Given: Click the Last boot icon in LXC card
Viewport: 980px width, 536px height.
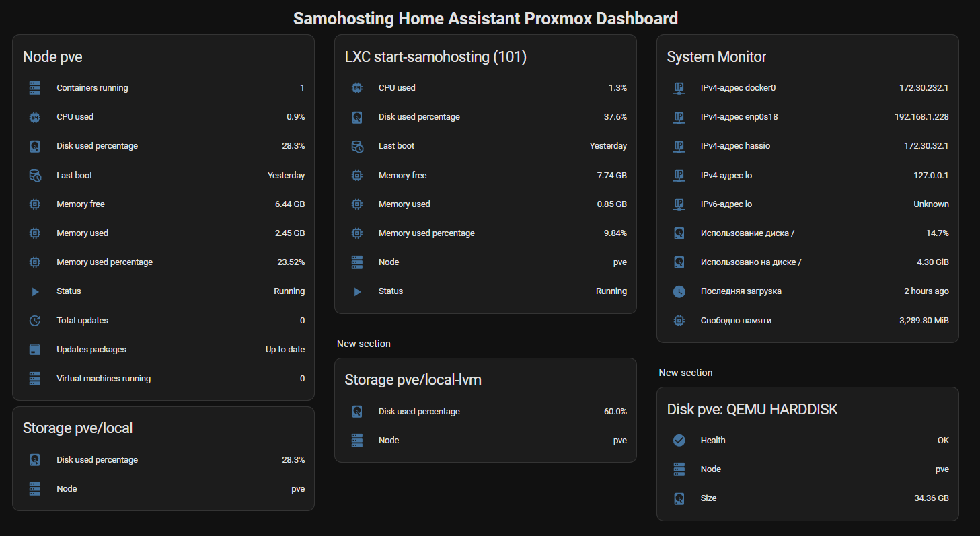Looking at the screenshot, I should (x=357, y=146).
